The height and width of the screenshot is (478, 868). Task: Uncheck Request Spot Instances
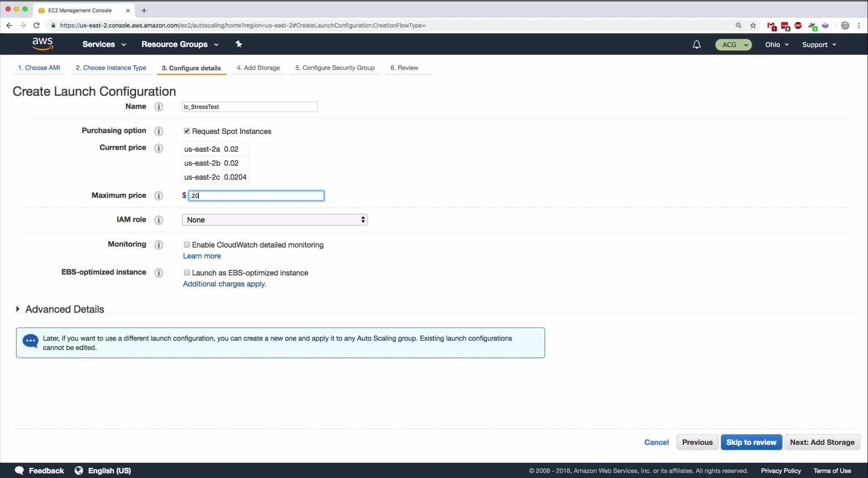coord(187,131)
